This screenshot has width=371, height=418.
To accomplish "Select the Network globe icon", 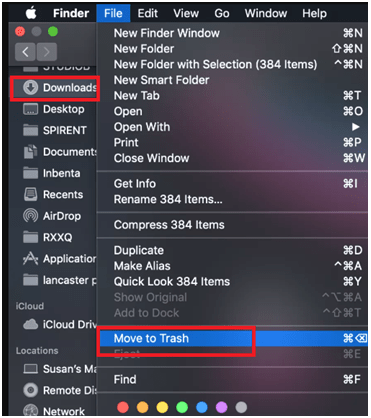I will point(30,410).
